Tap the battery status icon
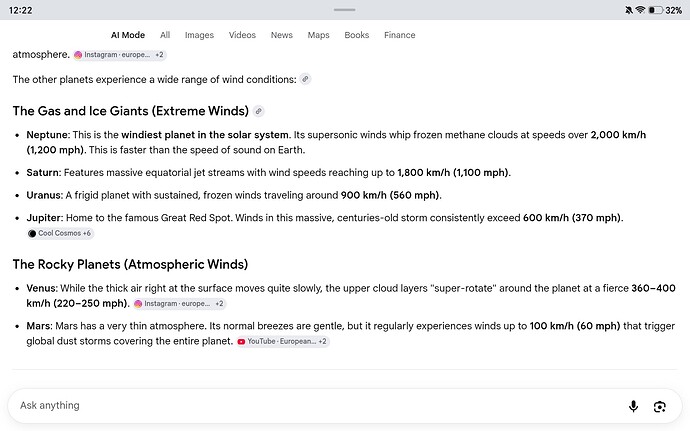The width and height of the screenshot is (690, 431). coord(655,10)
